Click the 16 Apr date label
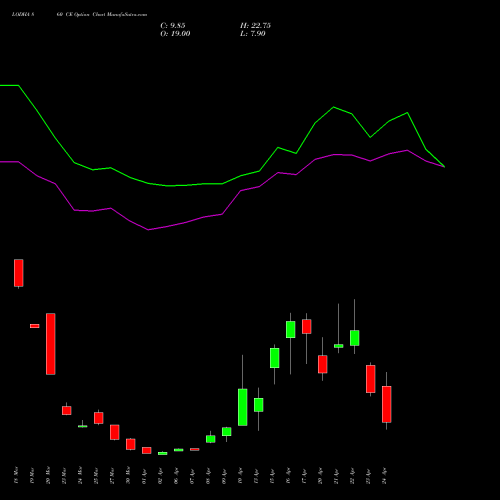Viewport: 500px width, 500px height. pyautogui.click(x=288, y=475)
